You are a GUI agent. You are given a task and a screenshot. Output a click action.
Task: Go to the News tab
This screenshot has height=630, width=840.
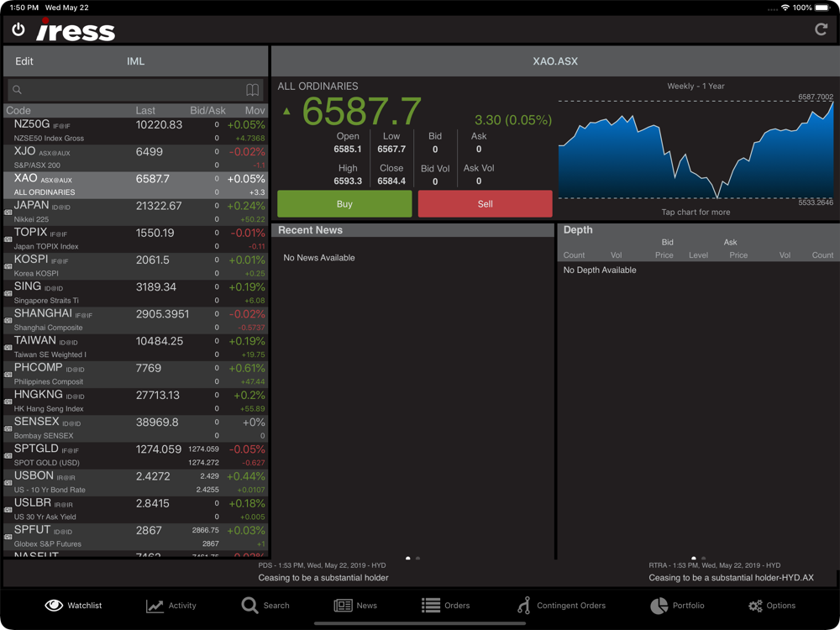(355, 606)
